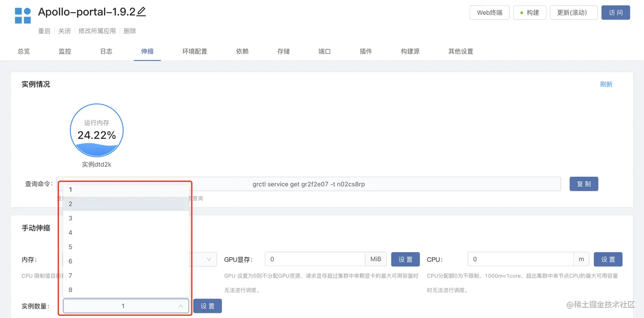Click the GPU显存 input field

pos(315,259)
